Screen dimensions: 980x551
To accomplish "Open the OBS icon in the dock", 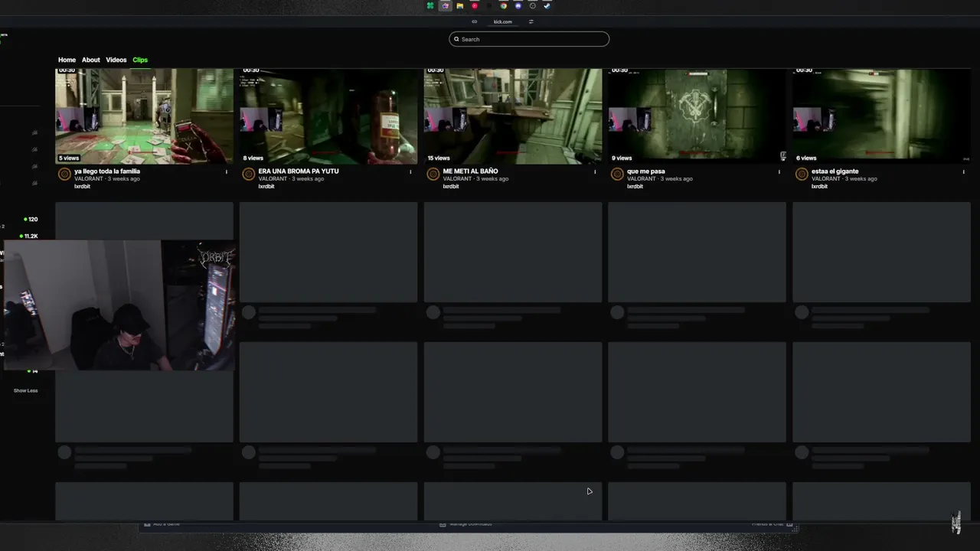I will (x=533, y=6).
